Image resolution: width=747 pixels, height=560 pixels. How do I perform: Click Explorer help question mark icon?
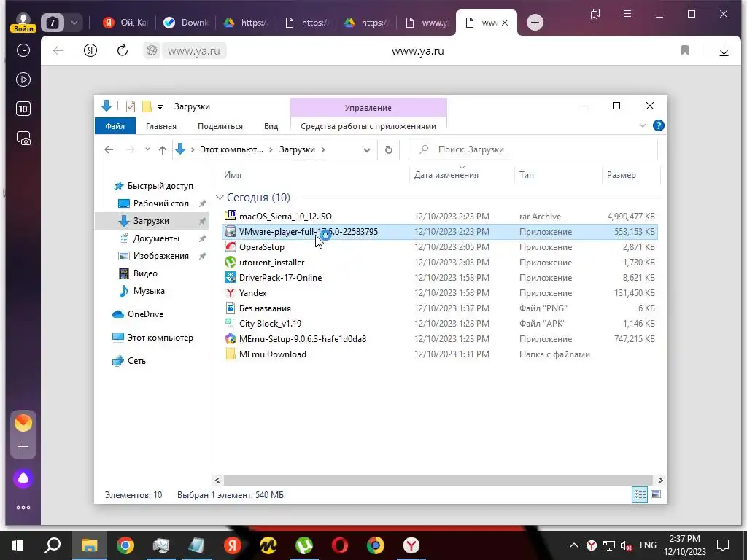[x=659, y=125]
